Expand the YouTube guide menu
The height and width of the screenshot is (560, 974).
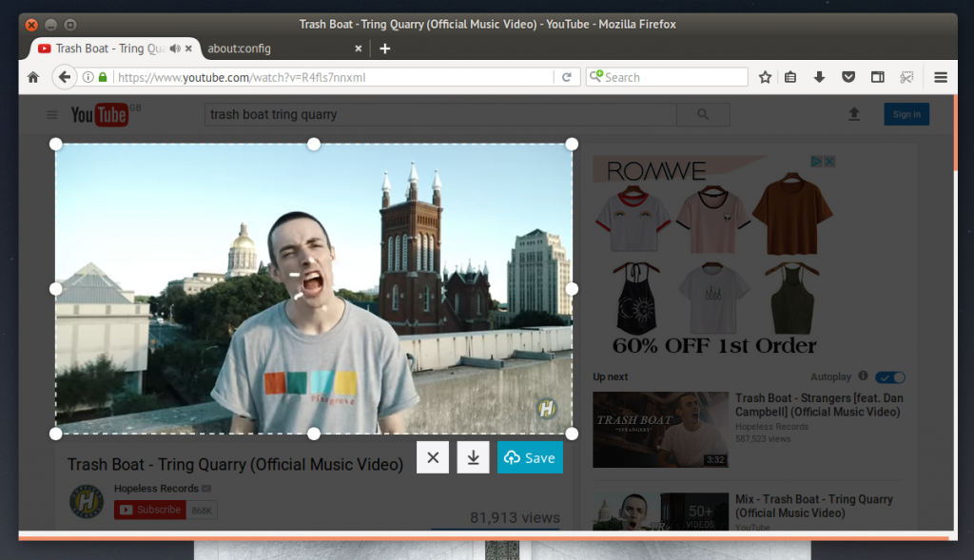click(x=52, y=115)
